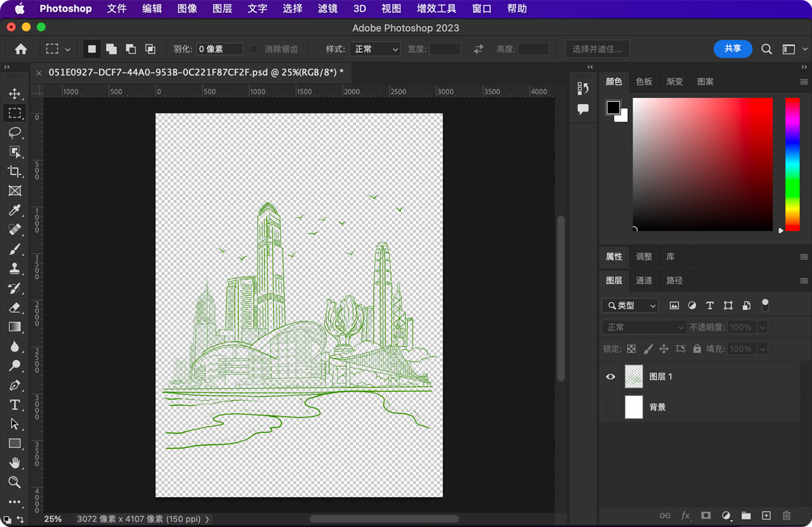Delete layer using trash icon

coord(786,516)
